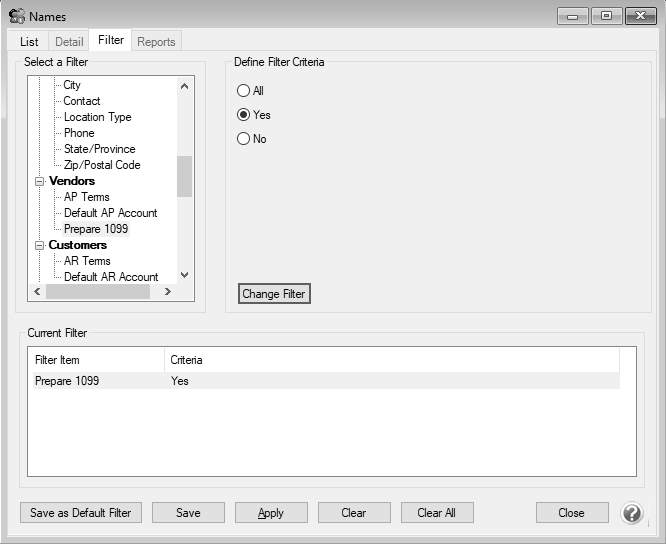This screenshot has height=544, width=666.
Task: Select the Prepare 1099 current filter row
Action: pyautogui.click(x=67, y=381)
